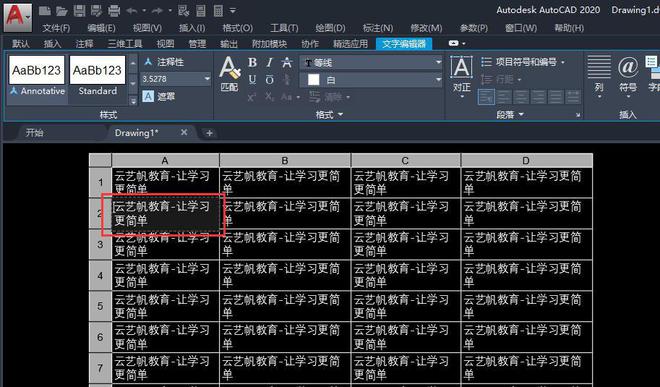This screenshot has width=660, height=387.
Task: Open the AutoCAD application menu button
Action: pos(18,17)
